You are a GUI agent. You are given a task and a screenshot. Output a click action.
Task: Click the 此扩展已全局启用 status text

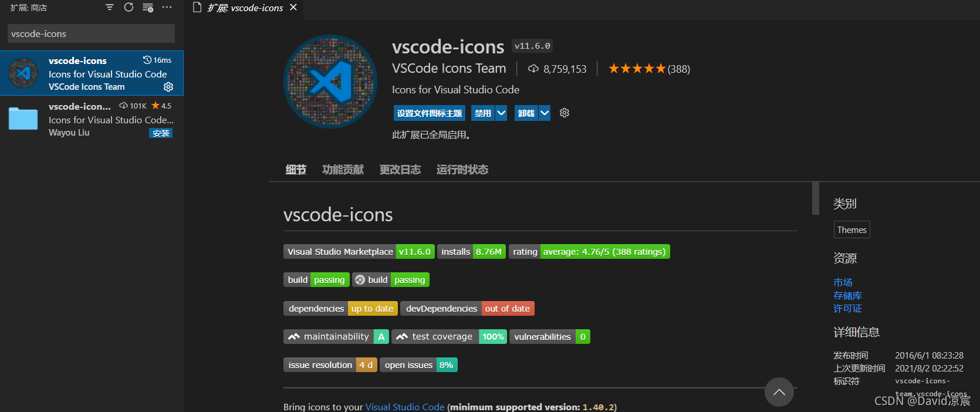(x=431, y=135)
